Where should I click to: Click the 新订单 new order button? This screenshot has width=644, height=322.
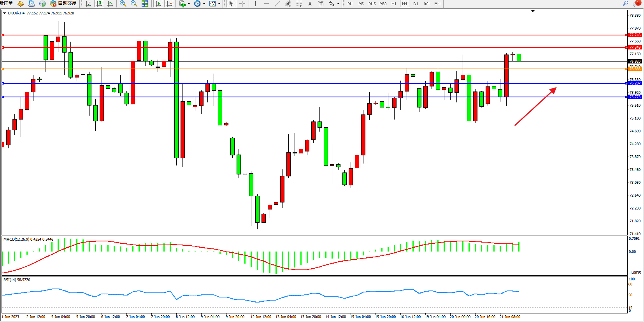coord(7,4)
